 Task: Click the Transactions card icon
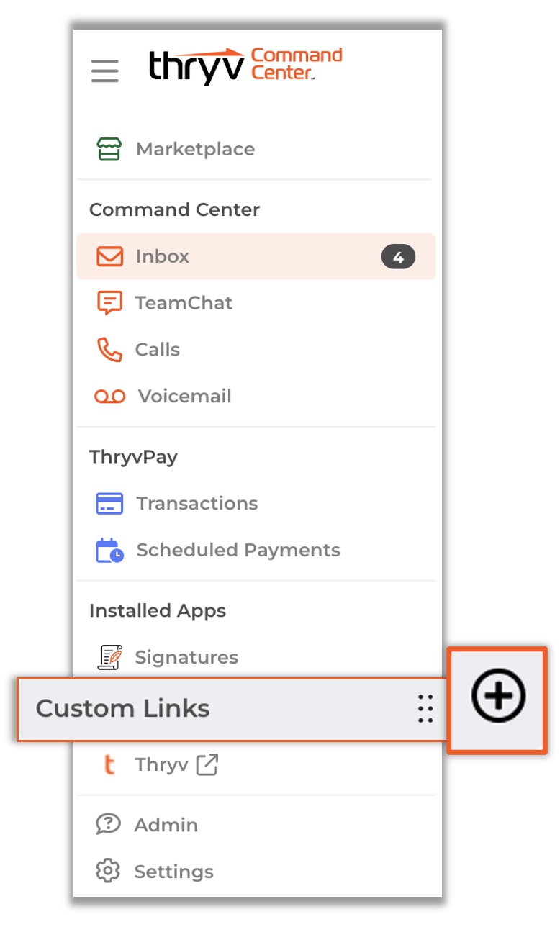(x=109, y=504)
